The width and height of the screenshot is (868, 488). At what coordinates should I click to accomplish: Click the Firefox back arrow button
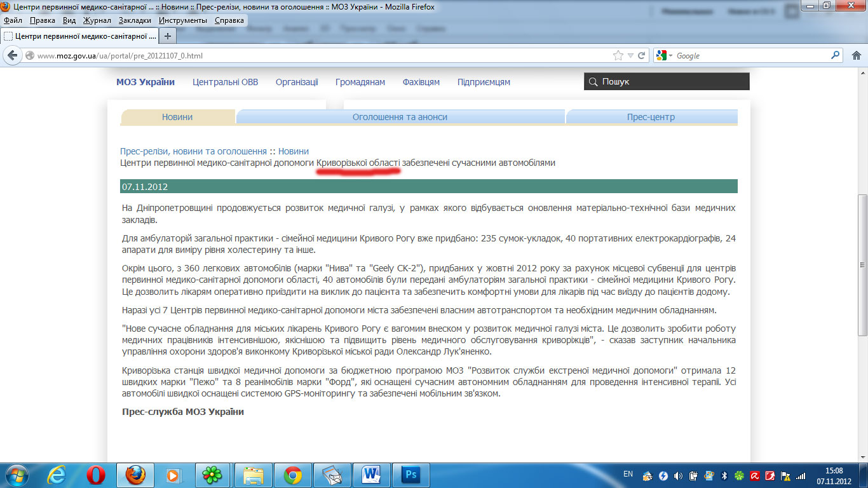tap(12, 56)
